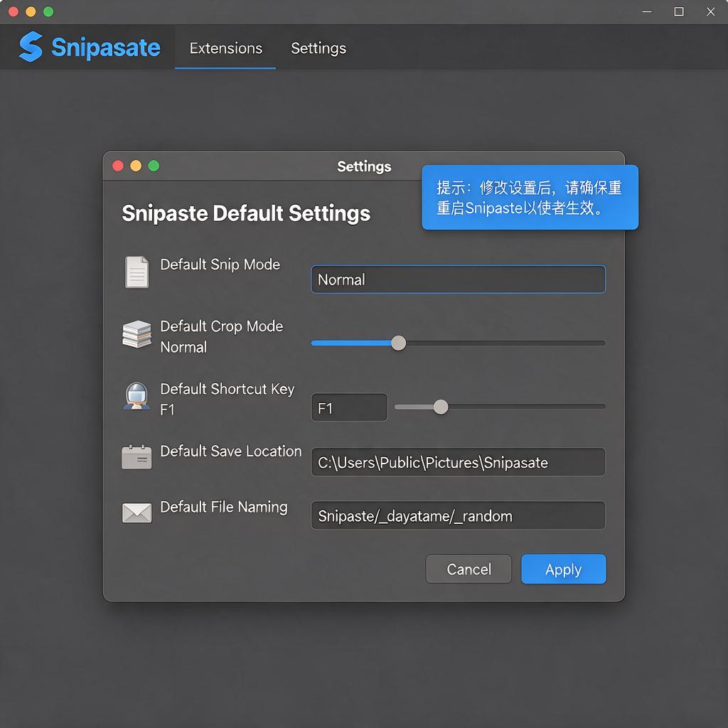Click the Default Shortcut Key slider handle
The width and height of the screenshot is (728, 728).
coord(441,407)
